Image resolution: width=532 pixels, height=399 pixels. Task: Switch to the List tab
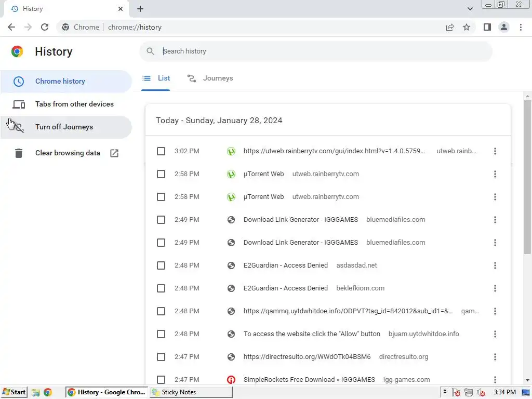click(156, 78)
